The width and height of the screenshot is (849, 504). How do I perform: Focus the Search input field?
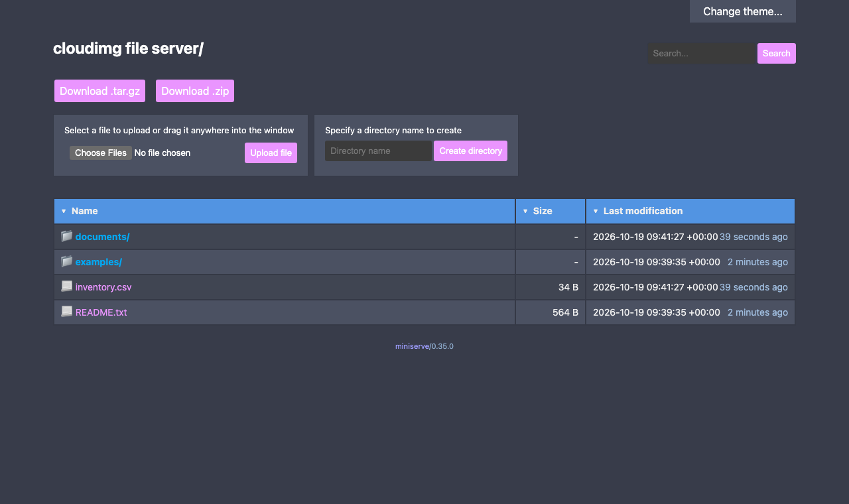coord(702,53)
